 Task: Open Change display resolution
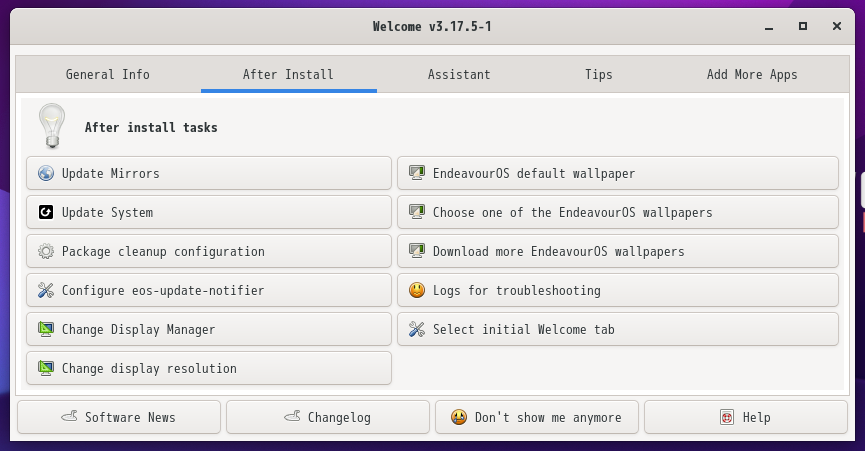pos(209,368)
